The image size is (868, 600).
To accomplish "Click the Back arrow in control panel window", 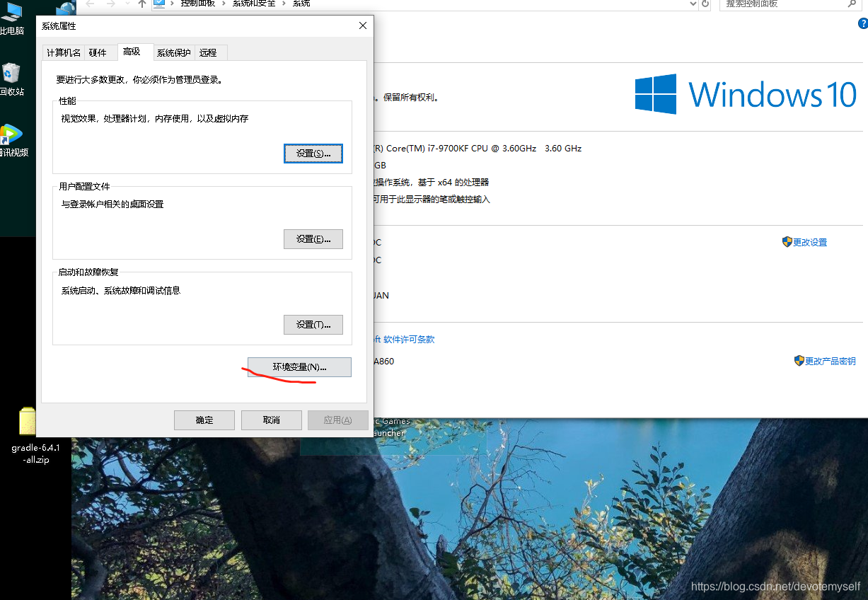I will (90, 4).
